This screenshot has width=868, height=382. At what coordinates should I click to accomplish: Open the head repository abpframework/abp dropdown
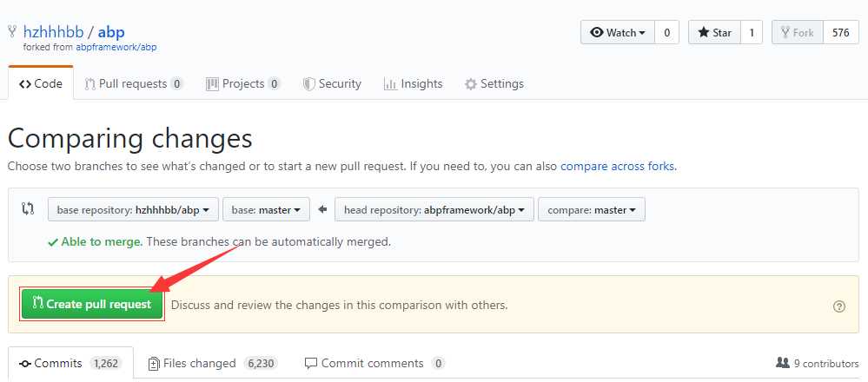(x=434, y=209)
